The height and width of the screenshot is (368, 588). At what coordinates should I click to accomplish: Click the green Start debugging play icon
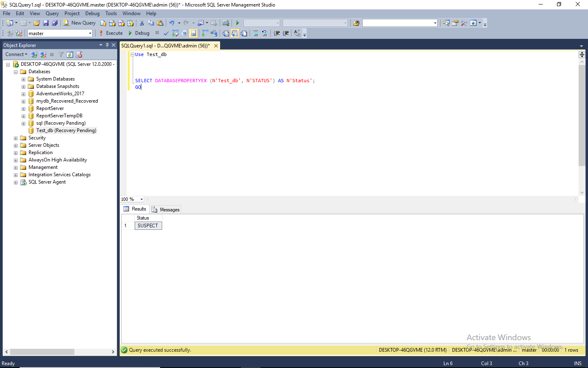237,23
